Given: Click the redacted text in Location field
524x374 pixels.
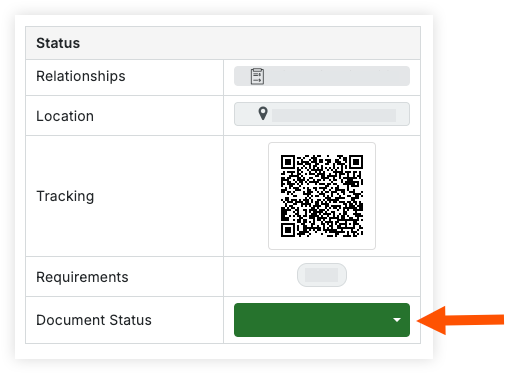Looking at the screenshot, I should [x=334, y=115].
